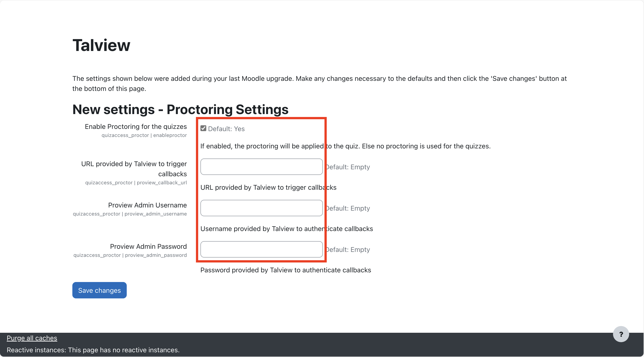The width and height of the screenshot is (644, 357).
Task: Click 'Default: Empty' beside the password field
Action: tap(348, 250)
